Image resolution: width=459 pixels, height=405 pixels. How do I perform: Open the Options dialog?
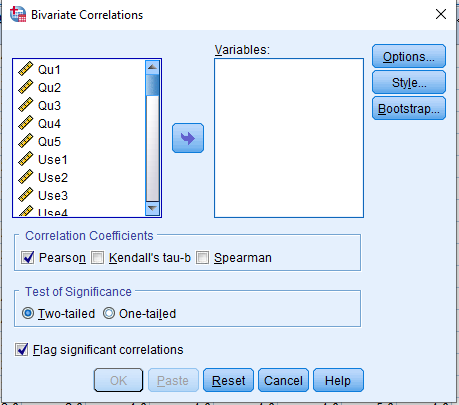point(409,56)
